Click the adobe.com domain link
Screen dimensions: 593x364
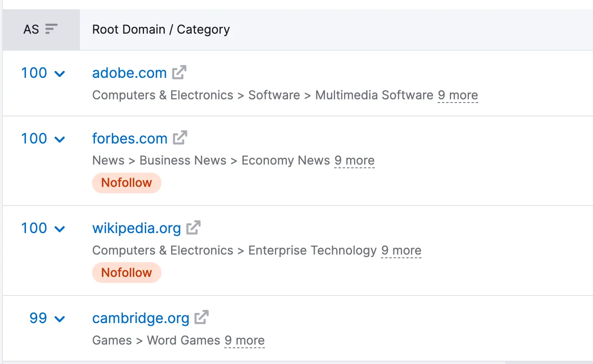(x=129, y=73)
